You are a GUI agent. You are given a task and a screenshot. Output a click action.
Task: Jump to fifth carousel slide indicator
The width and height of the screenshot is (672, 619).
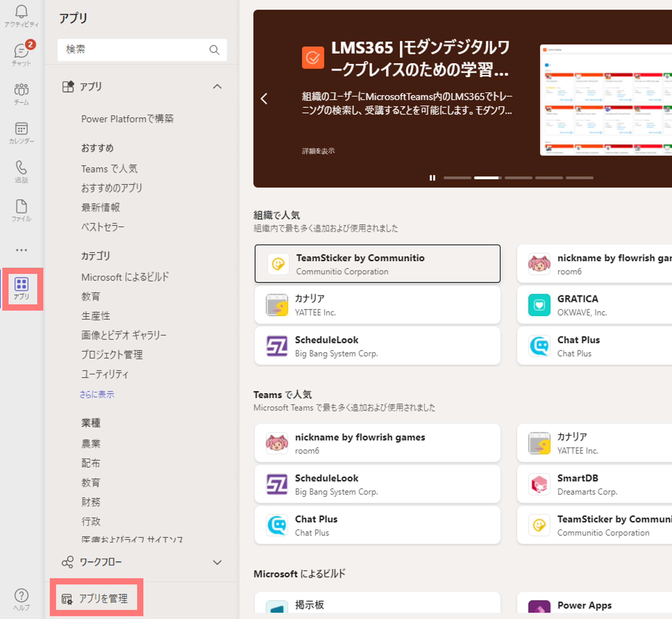[x=580, y=178]
